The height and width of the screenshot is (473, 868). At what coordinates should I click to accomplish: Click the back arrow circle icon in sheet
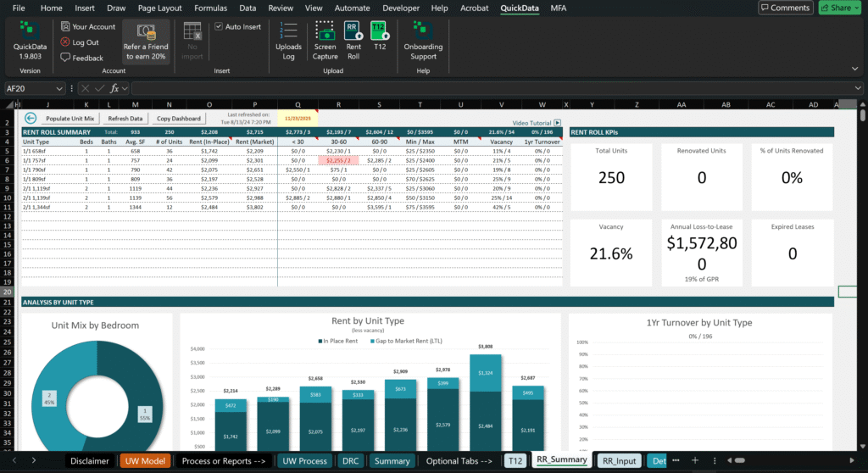tap(31, 119)
